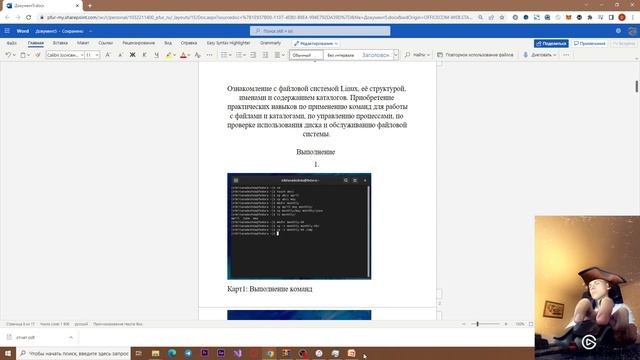Select Без интервала style

340,55
